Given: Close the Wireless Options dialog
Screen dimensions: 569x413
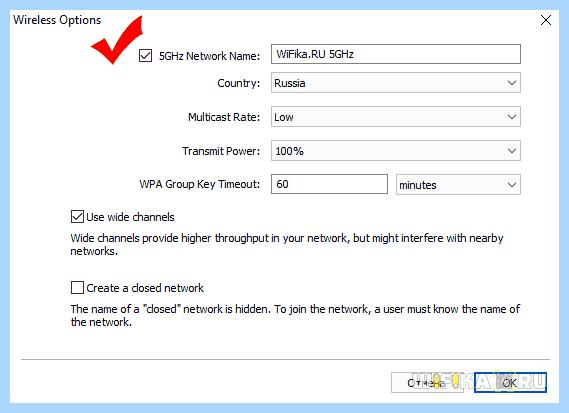Looking at the screenshot, I should coord(546,20).
